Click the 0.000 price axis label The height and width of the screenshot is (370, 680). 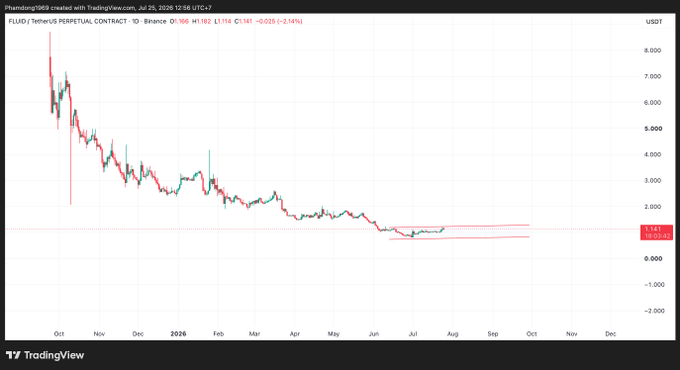click(653, 259)
